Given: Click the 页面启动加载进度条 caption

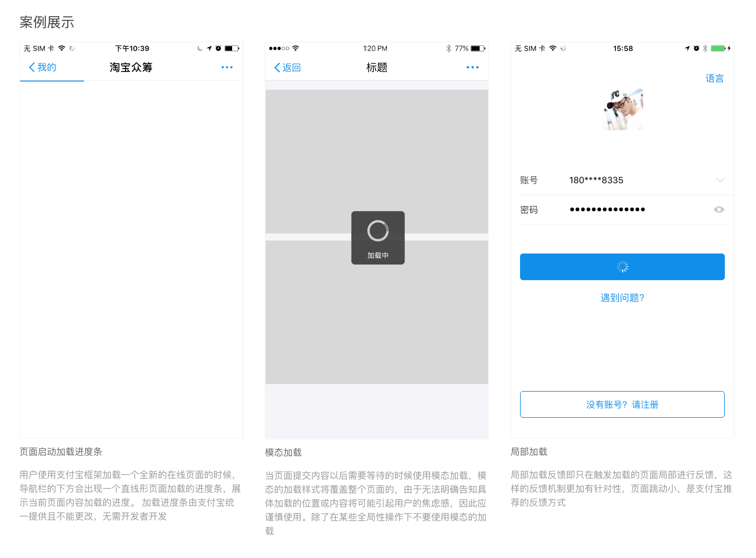Looking at the screenshot, I should pyautogui.click(x=61, y=451).
